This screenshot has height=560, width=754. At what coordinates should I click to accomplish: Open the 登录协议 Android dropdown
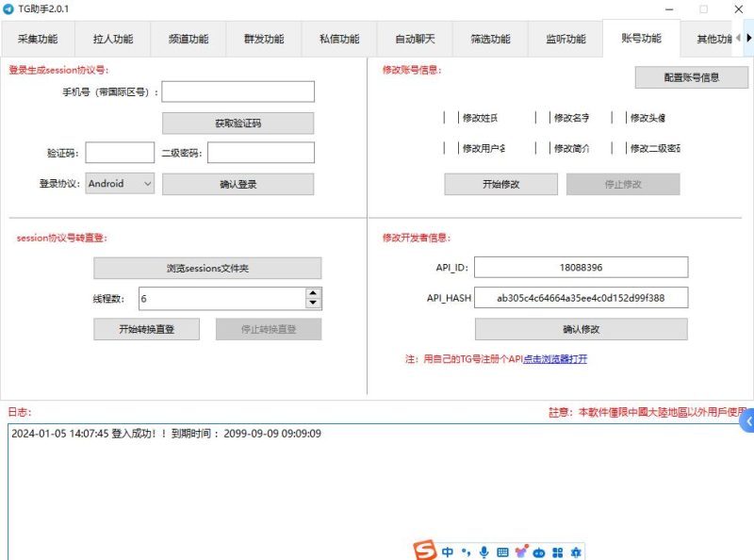tap(119, 184)
